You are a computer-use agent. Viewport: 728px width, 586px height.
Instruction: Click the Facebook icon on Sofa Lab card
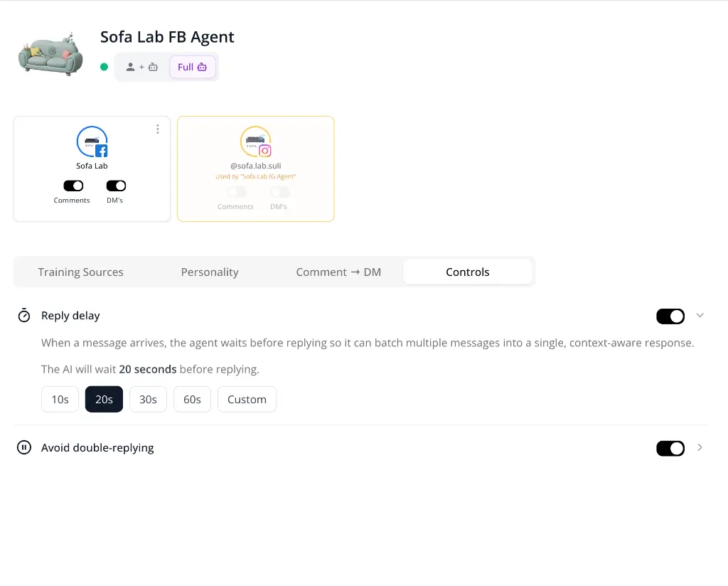point(102,150)
